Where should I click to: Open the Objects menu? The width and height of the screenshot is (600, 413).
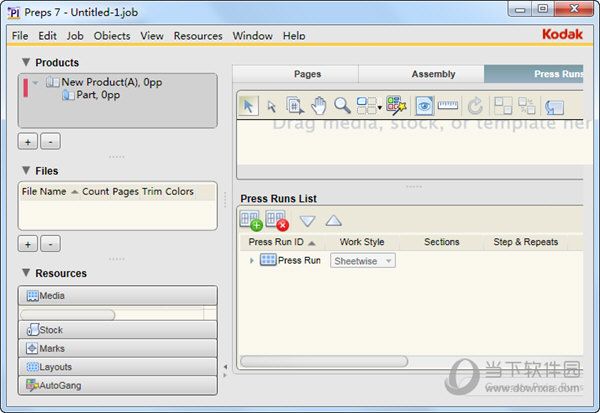(x=112, y=36)
